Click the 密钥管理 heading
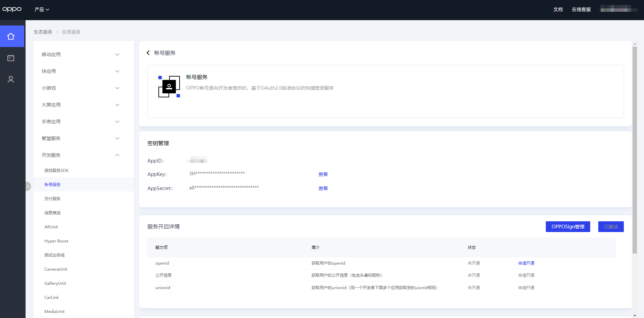Screen dimensions: 644x318 point(158,143)
